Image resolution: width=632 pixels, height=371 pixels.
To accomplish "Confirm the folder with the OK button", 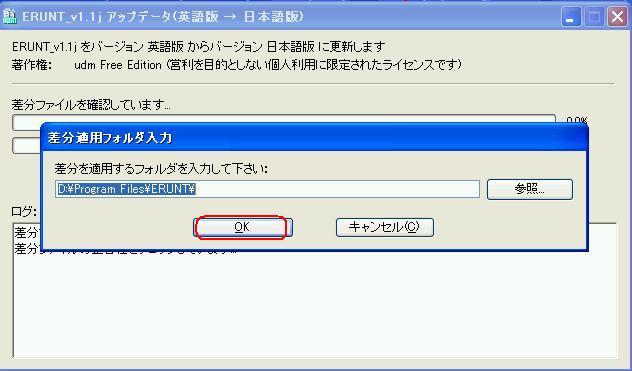I will 243,227.
